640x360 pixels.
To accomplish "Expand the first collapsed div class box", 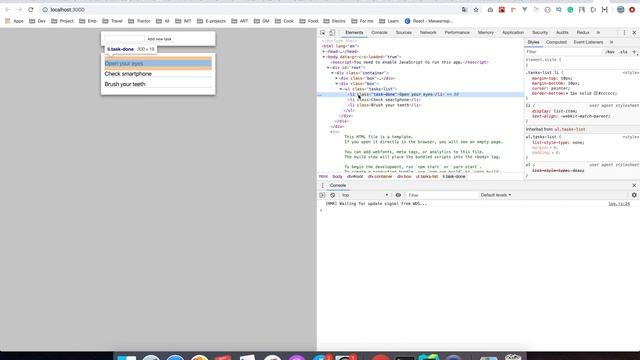I will [337, 78].
